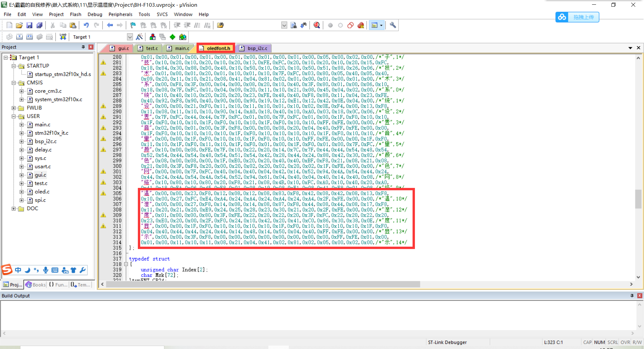Image resolution: width=644 pixels, height=349 pixels.
Task: Open the SVCS menu
Action: [162, 14]
